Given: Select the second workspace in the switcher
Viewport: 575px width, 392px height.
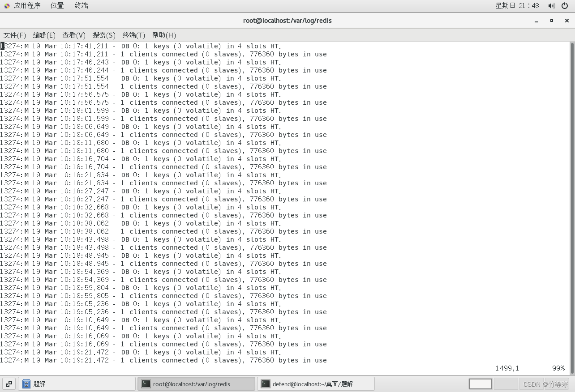Looking at the screenshot, I should (x=506, y=384).
